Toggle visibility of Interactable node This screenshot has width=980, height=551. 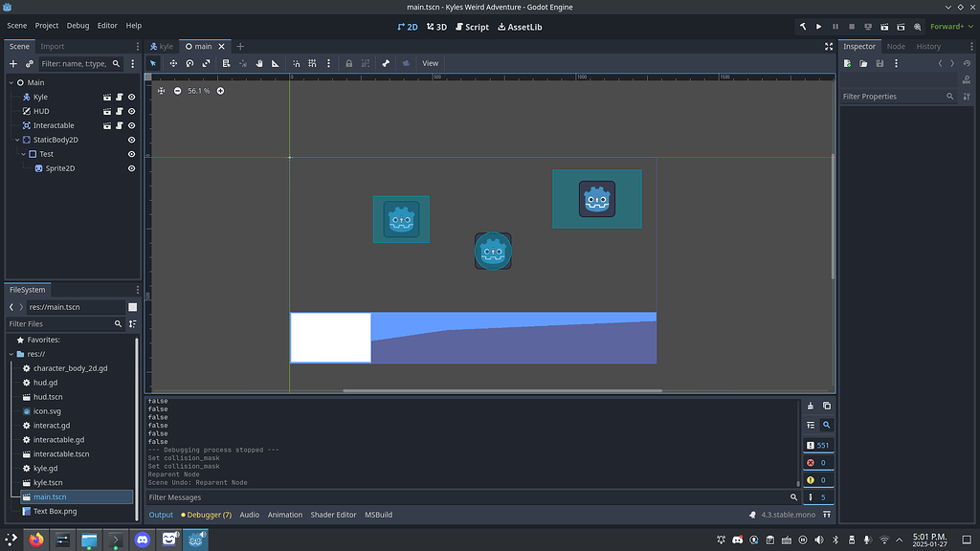(131, 125)
